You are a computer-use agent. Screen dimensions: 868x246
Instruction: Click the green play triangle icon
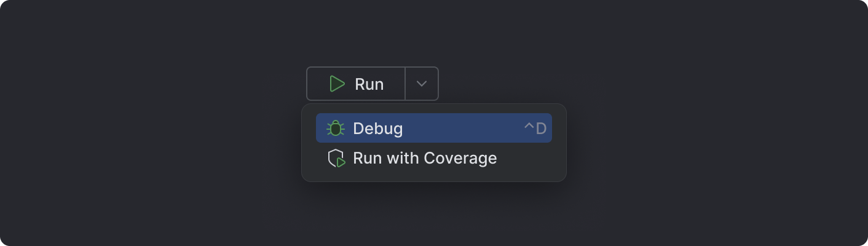[x=337, y=84]
